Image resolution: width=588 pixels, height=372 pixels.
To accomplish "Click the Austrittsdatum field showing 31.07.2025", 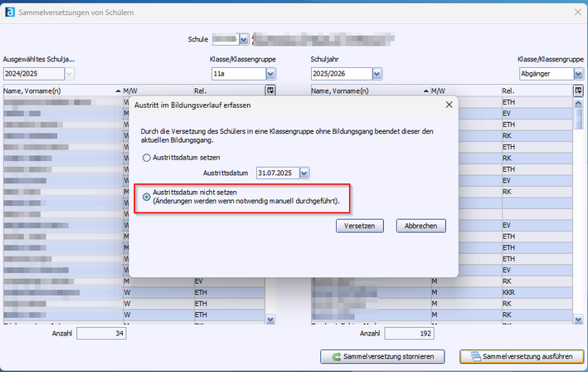I will pyautogui.click(x=277, y=173).
